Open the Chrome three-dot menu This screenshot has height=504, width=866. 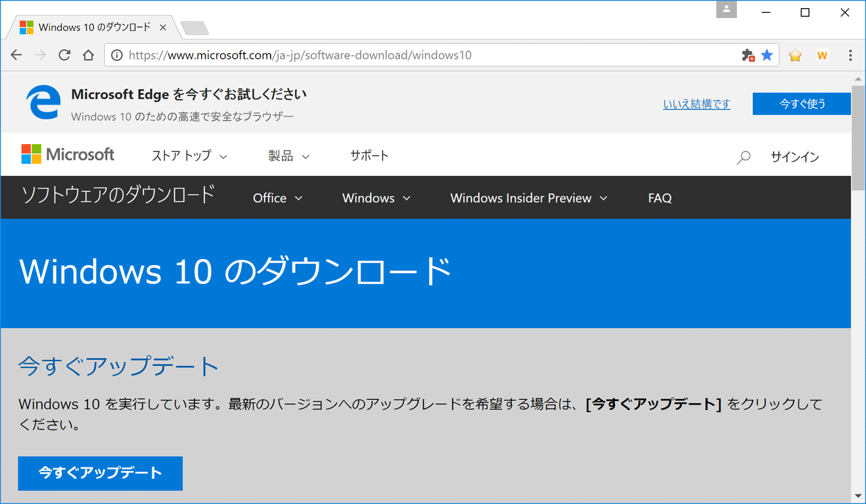click(x=850, y=55)
